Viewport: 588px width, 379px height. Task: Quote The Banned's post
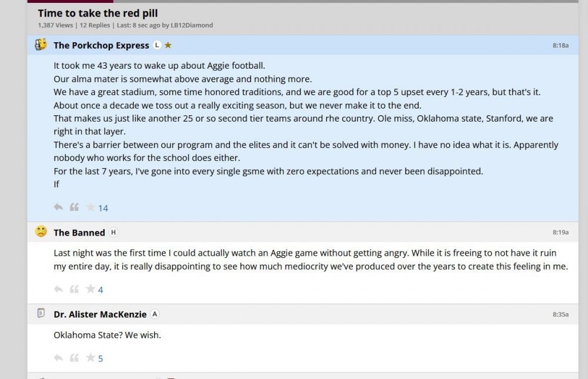coord(74,289)
